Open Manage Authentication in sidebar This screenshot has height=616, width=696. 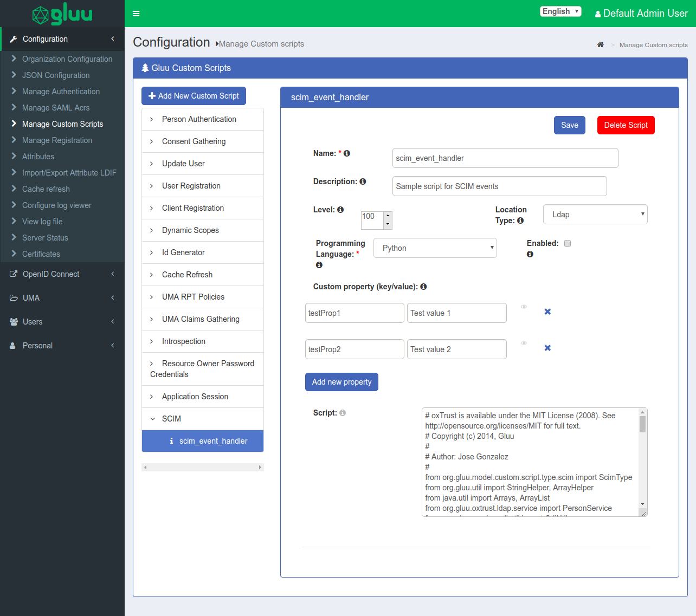click(61, 92)
